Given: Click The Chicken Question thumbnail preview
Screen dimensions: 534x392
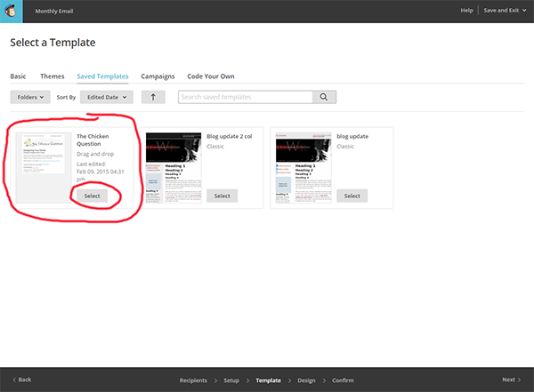Looking at the screenshot, I should (44, 168).
